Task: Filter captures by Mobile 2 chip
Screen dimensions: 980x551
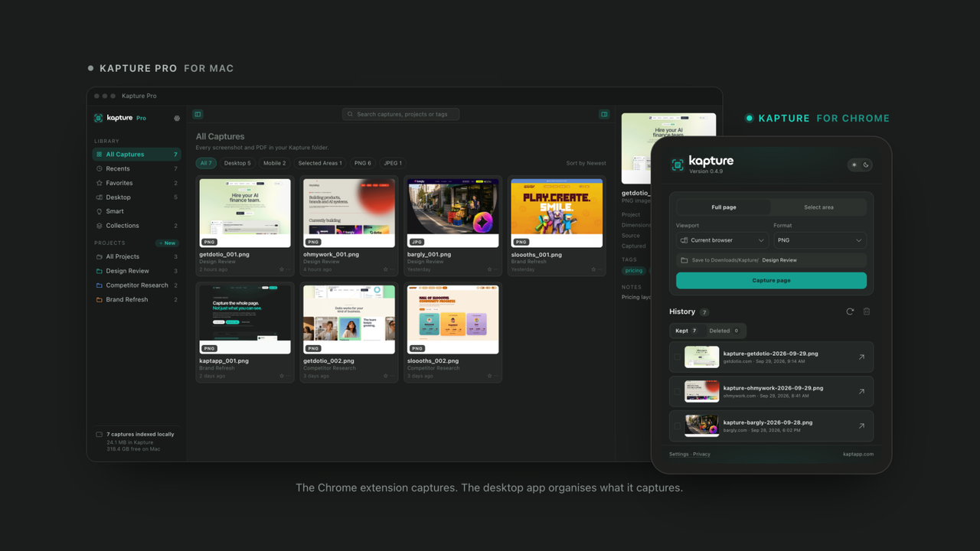Action: [x=274, y=163]
